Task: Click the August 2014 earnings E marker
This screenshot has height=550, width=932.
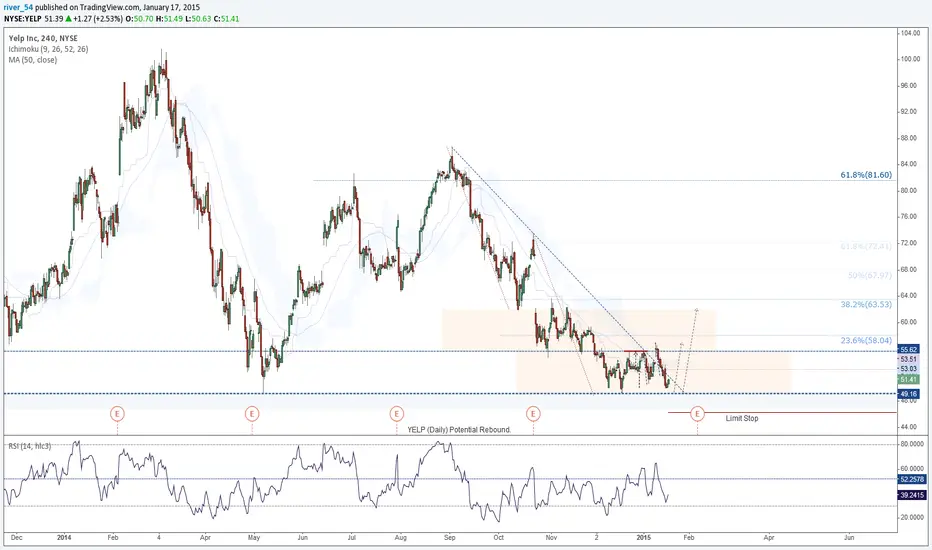Action: [x=396, y=413]
